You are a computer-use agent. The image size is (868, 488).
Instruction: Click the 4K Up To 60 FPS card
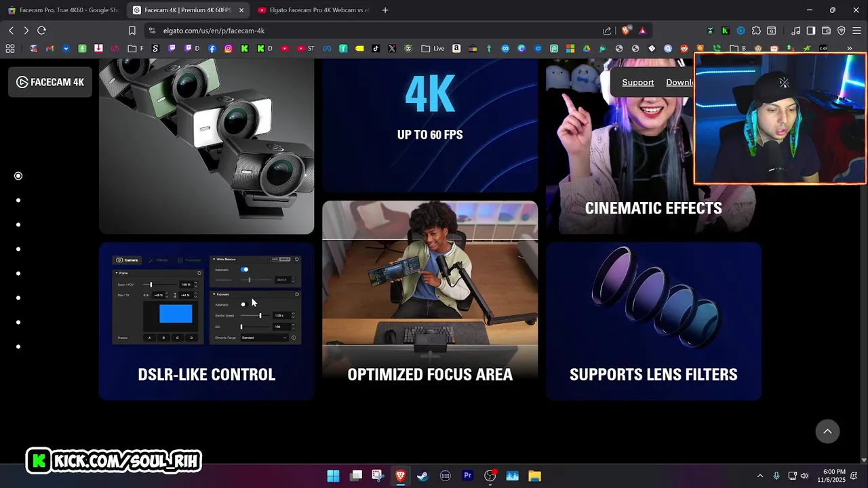[430, 125]
